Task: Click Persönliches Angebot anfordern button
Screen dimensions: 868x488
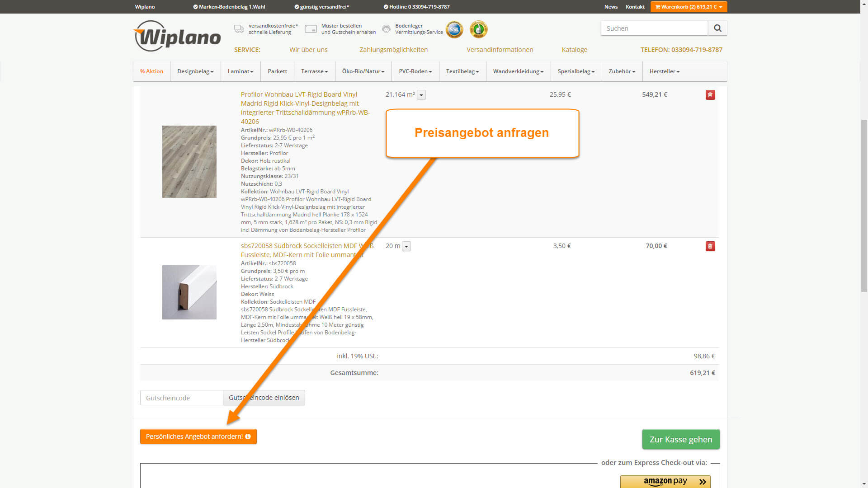Action: tap(198, 436)
